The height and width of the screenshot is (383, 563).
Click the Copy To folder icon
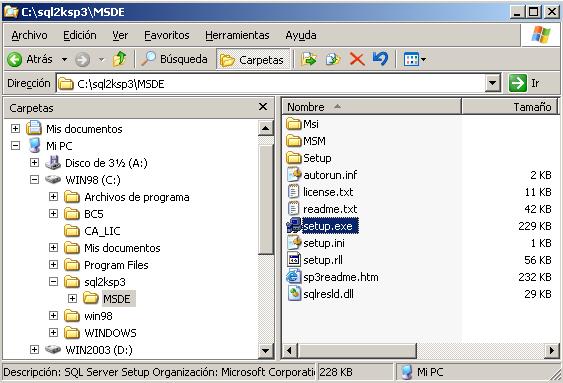coord(333,59)
